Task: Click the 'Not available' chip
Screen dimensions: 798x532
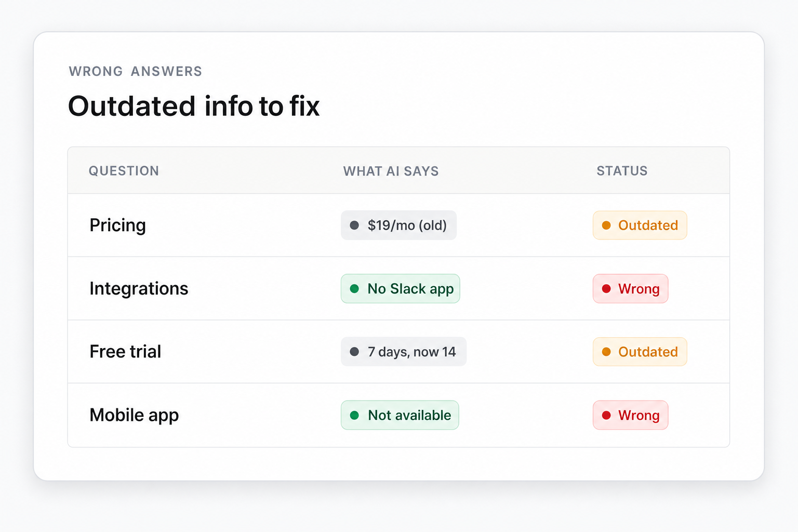Action: click(400, 415)
